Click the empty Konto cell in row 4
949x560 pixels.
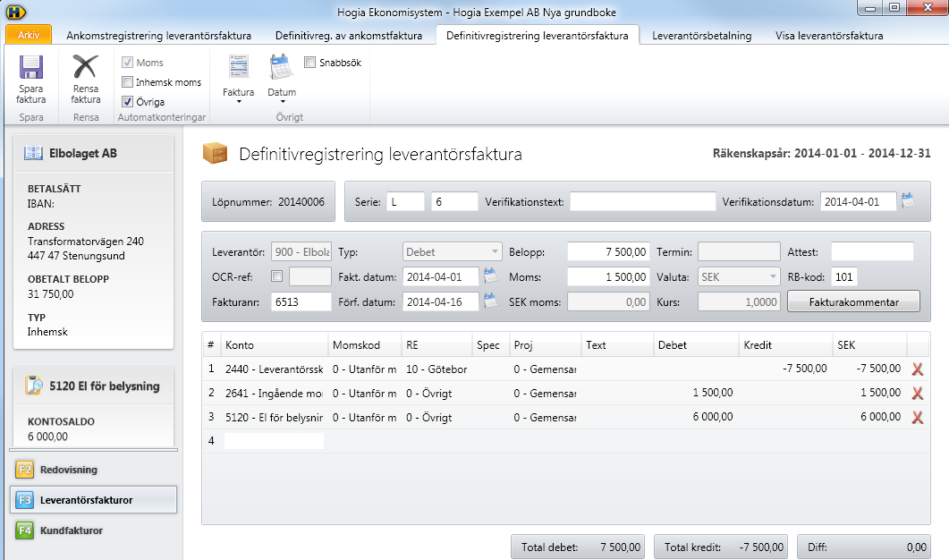pos(275,441)
